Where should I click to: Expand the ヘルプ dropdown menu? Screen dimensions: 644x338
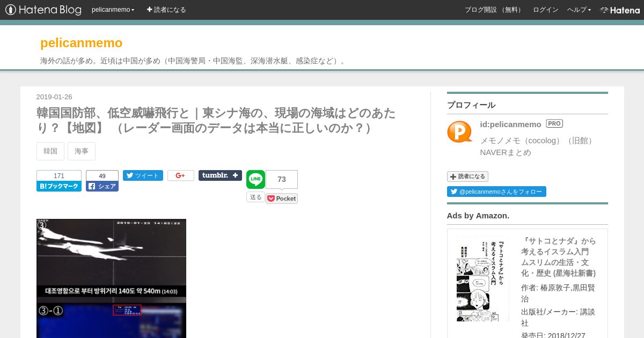pyautogui.click(x=579, y=10)
